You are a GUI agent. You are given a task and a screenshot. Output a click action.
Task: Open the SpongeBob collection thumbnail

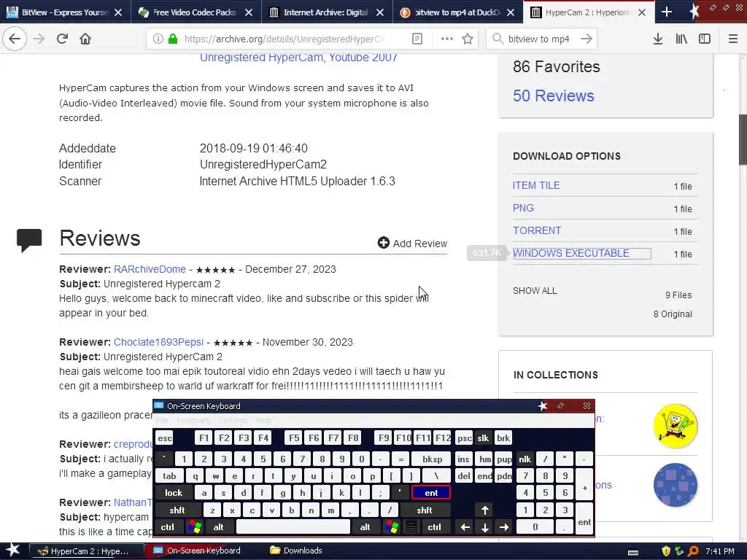tap(675, 426)
